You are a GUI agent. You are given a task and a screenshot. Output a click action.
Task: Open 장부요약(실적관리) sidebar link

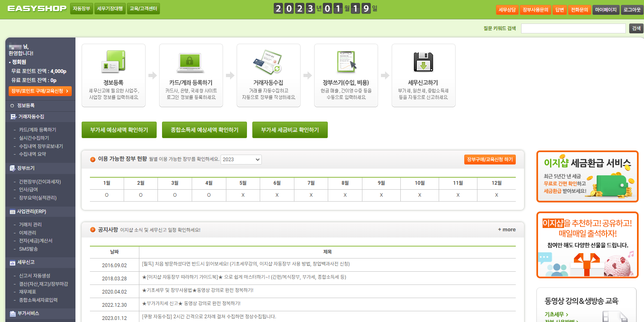pos(38,198)
